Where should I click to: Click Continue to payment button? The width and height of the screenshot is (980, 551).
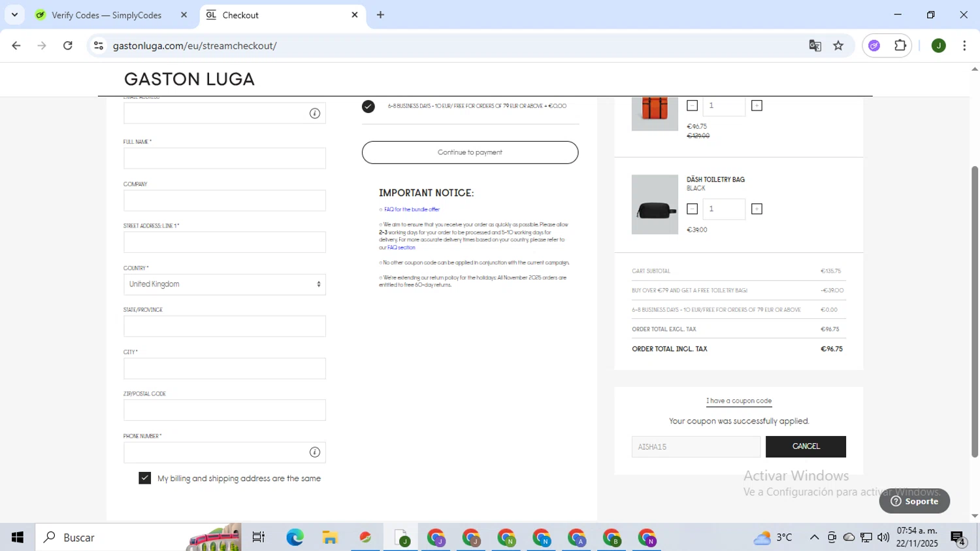pyautogui.click(x=470, y=152)
